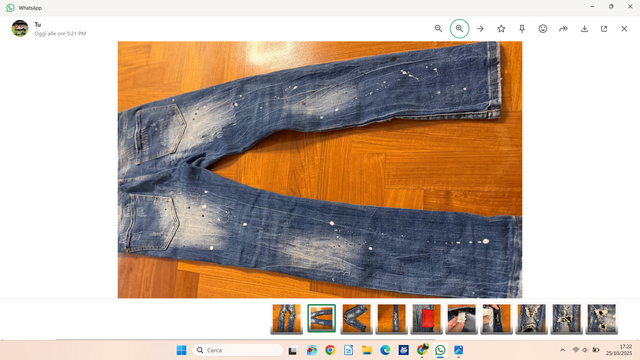Open ninth thumbnail with torn denim
This screenshot has height=360, width=640.
point(566,318)
